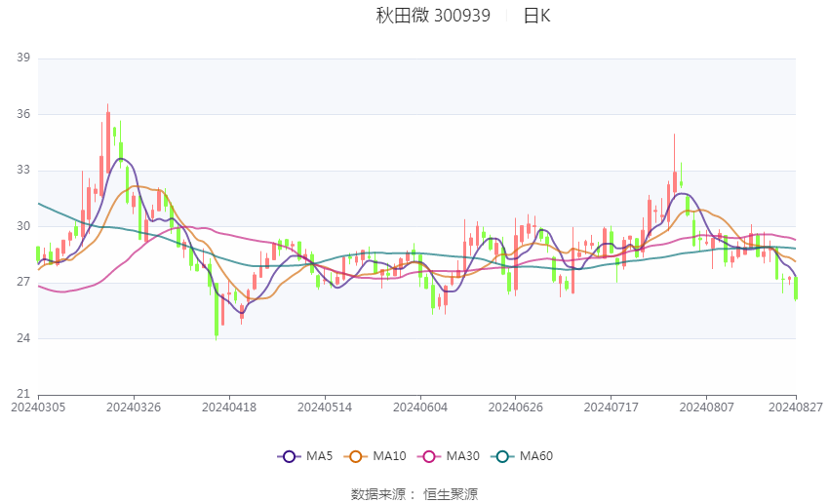Image resolution: width=829 pixels, height=504 pixels.
Task: Click y-axis value 30
Action: pos(23,226)
